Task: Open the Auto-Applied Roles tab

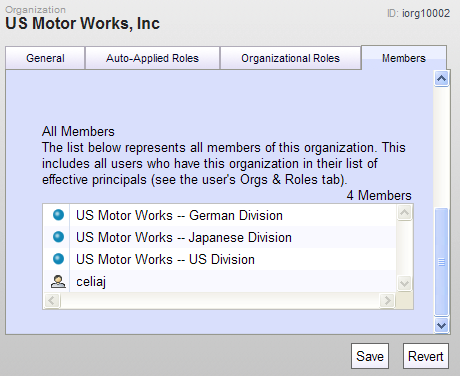Action: [x=152, y=58]
